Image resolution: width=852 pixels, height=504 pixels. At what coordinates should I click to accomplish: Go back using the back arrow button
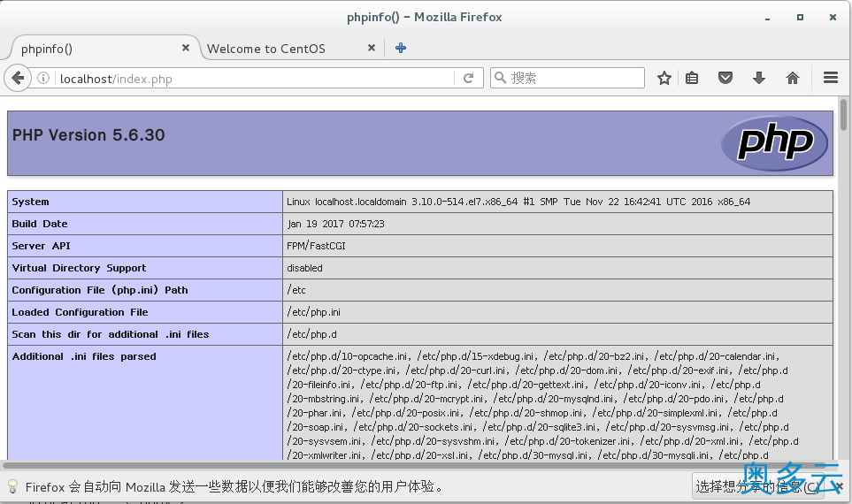18,78
